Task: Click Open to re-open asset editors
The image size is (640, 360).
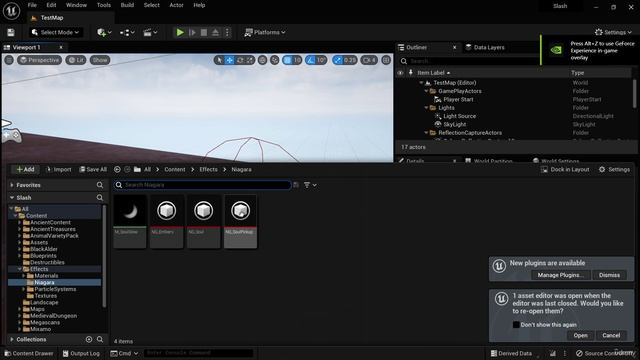Action: 580,336
